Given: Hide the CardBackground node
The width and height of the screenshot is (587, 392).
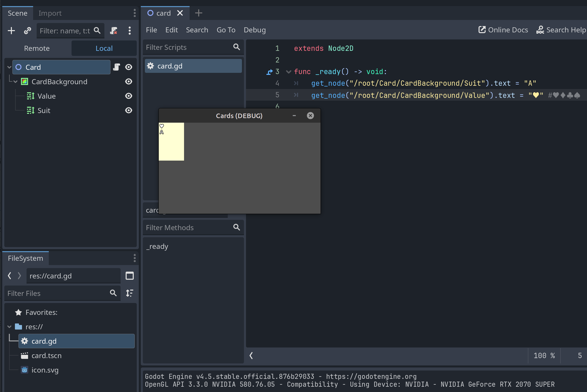Looking at the screenshot, I should (x=129, y=81).
